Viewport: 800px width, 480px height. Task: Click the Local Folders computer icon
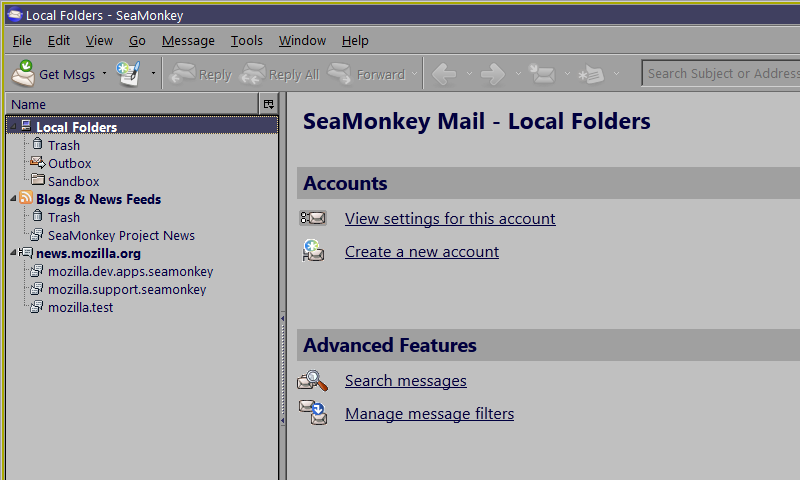26,125
